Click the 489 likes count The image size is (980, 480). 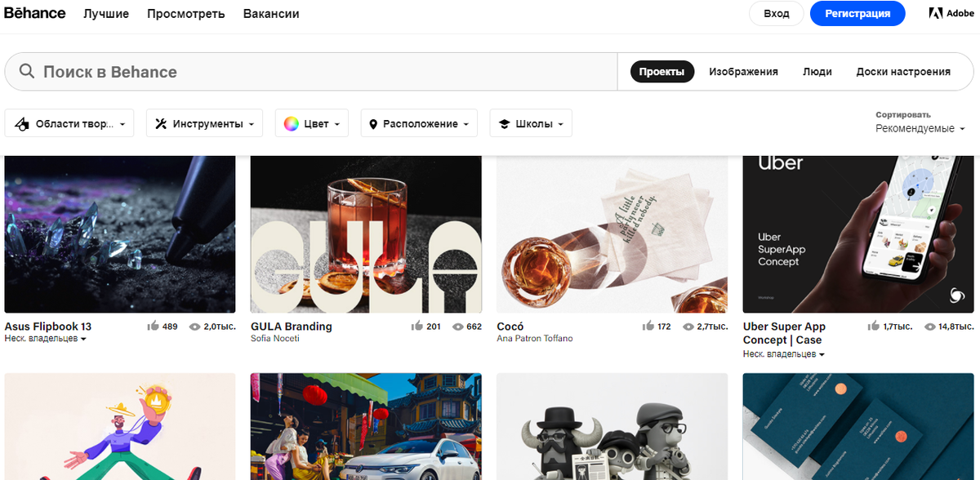tap(170, 327)
